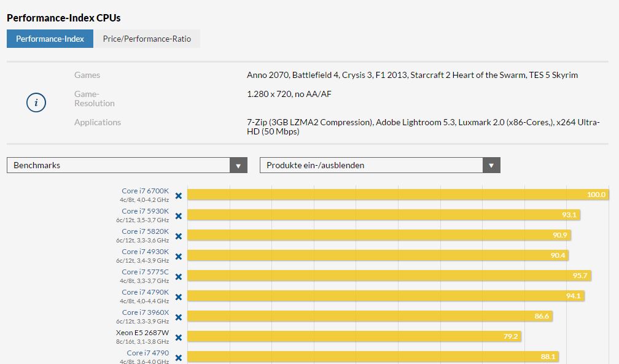Click the 1.280 x 720, no AA/AF text
Screen dimensions: 619x364
coord(289,94)
